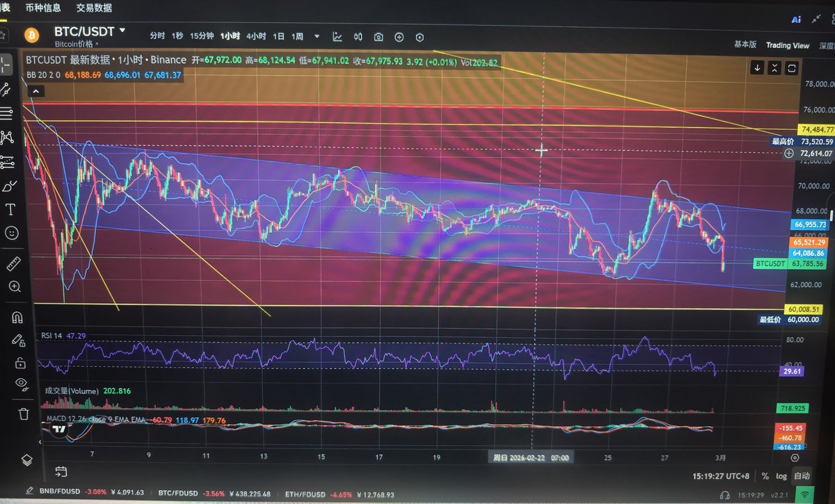Select the 4小时 timeframe
The width and height of the screenshot is (835, 504).
256,36
